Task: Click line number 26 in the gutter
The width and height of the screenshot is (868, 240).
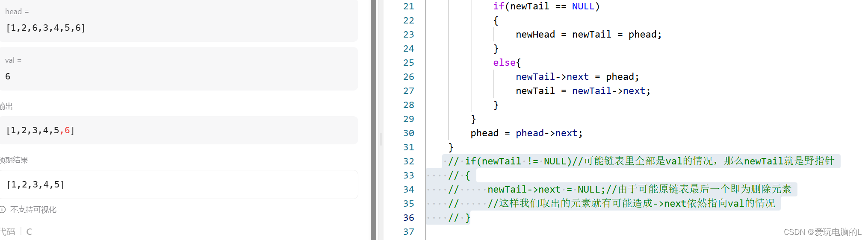Action: pos(409,77)
